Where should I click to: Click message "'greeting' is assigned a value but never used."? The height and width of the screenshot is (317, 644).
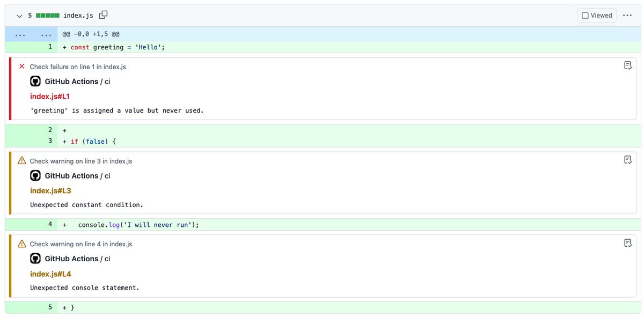[117, 110]
